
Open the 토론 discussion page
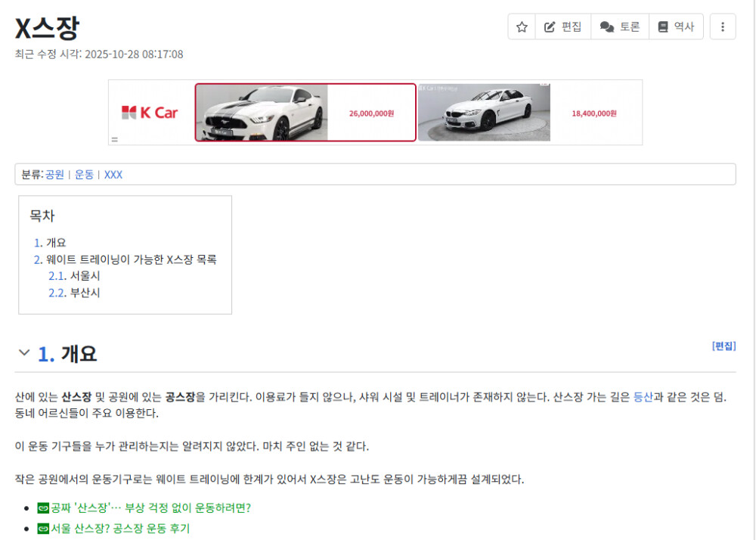coord(620,26)
